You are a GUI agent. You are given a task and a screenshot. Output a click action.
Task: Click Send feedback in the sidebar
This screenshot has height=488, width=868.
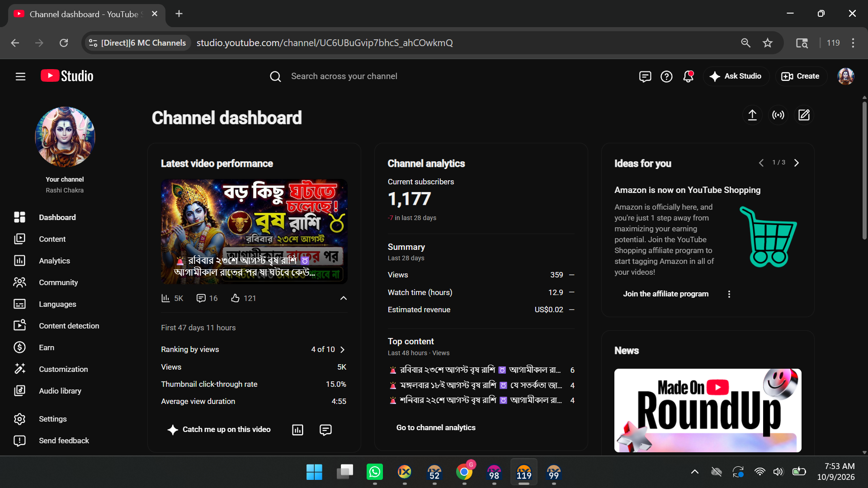66,441
